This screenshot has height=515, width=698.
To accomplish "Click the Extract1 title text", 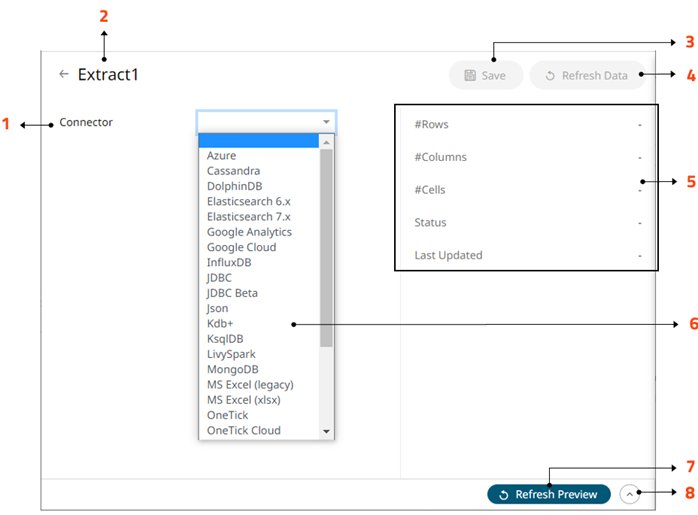I will click(107, 74).
